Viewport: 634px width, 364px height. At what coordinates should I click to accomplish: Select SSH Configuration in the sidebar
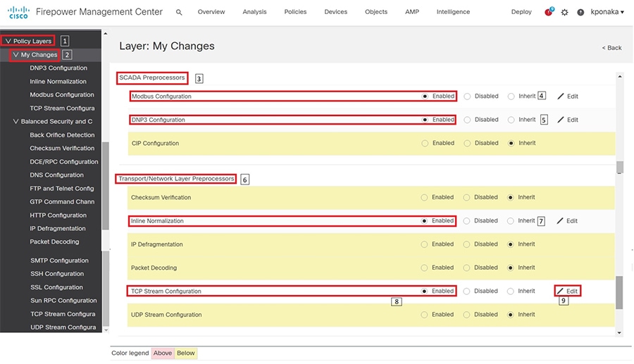coord(57,273)
